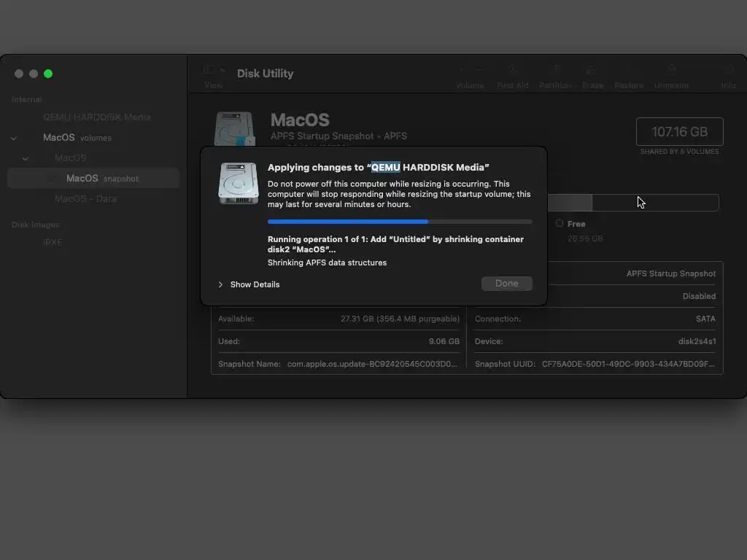Image resolution: width=747 pixels, height=560 pixels.
Task: Click highlighted QEMU word in dialog title
Action: point(385,167)
